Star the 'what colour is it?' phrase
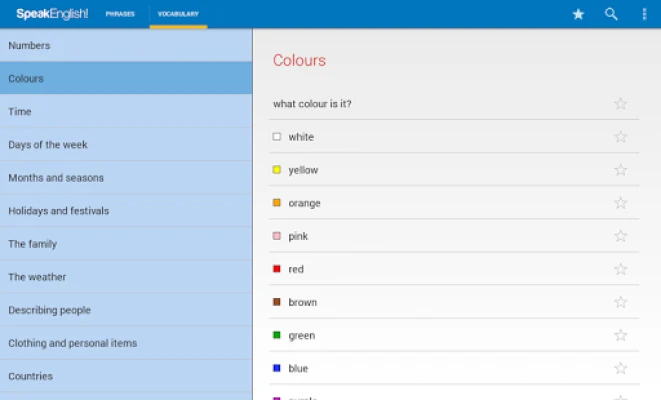This screenshot has height=400, width=661. pyautogui.click(x=620, y=104)
